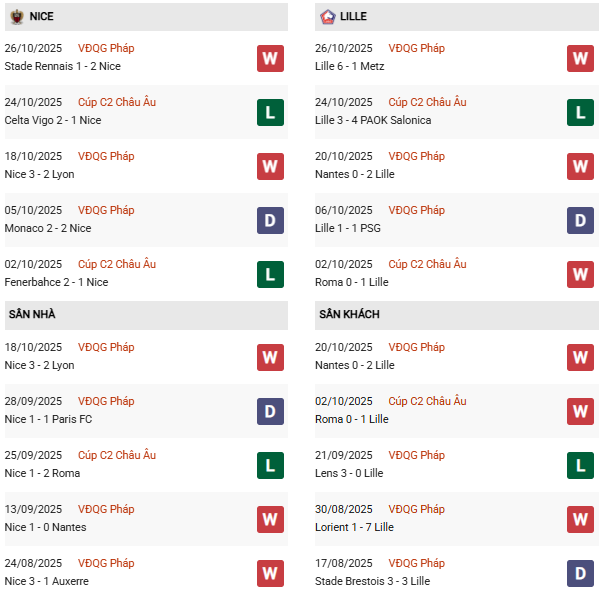Open the Fenerbahce 2-1 Nice match
Viewport: 600px width, 594px height.
(58, 282)
